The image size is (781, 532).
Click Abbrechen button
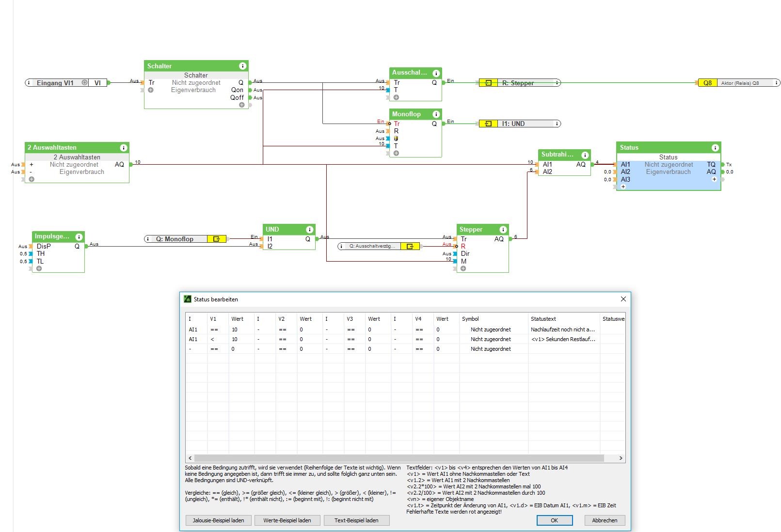[605, 520]
